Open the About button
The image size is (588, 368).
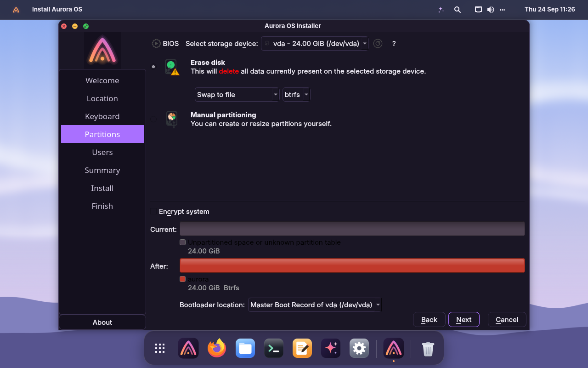click(102, 322)
